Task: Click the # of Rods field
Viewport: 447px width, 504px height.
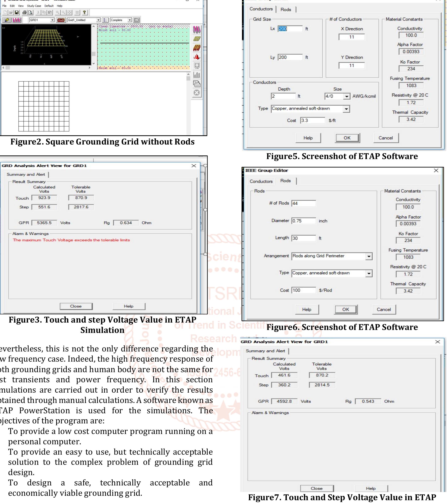Action: [x=304, y=203]
